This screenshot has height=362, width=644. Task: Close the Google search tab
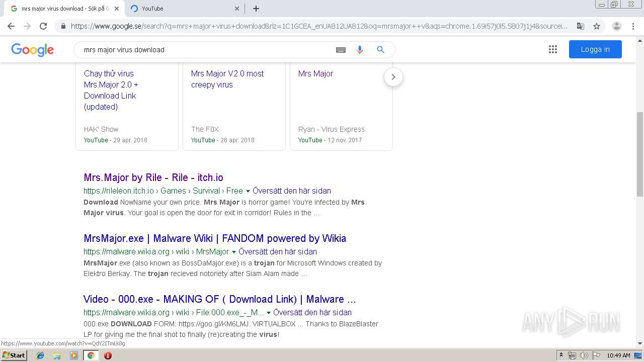click(x=117, y=9)
